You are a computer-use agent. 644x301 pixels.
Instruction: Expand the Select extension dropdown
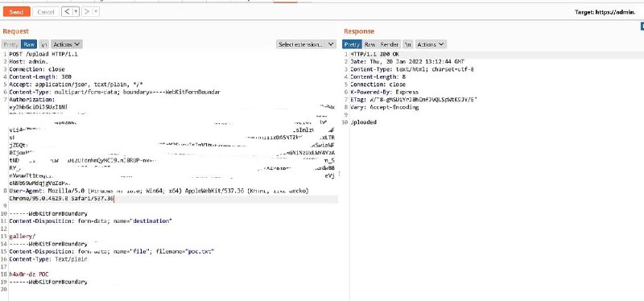pos(306,44)
